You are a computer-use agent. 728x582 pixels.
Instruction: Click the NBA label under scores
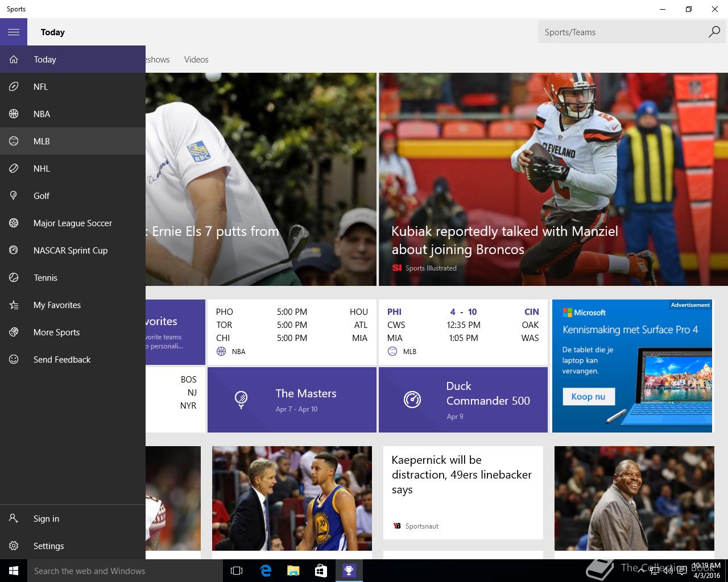(x=238, y=351)
